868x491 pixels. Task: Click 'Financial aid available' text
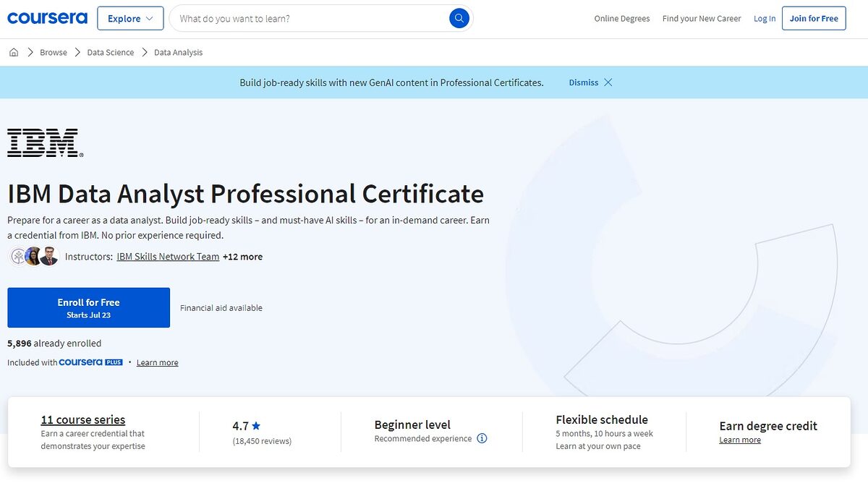(x=221, y=308)
